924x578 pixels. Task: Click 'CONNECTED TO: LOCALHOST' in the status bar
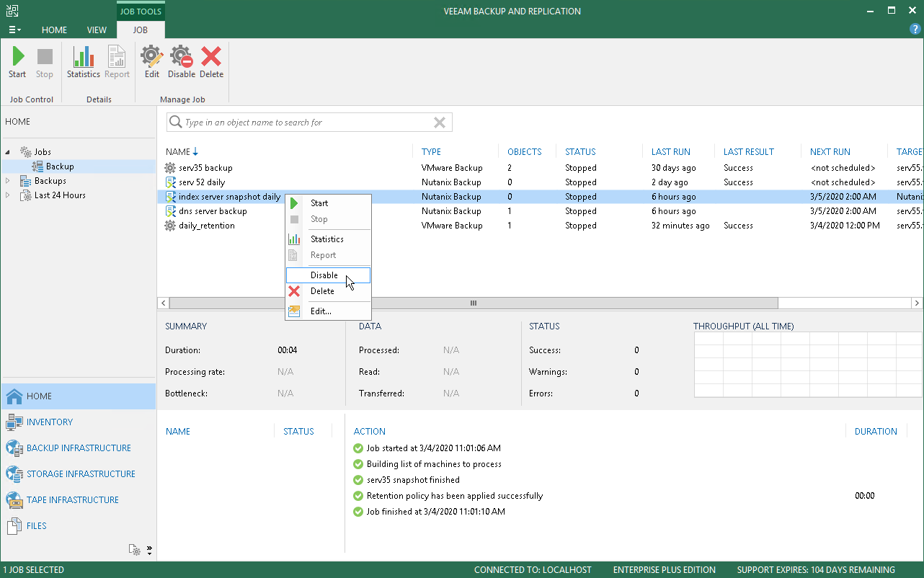coord(533,570)
